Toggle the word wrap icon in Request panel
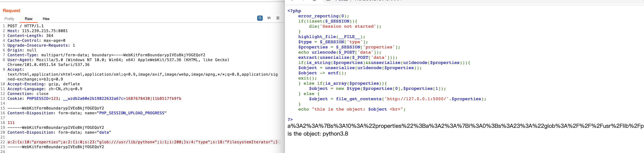The image size is (644, 153). [260, 18]
